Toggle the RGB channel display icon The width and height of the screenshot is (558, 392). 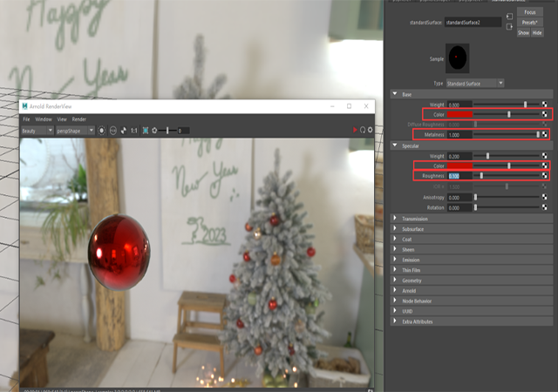coord(112,131)
